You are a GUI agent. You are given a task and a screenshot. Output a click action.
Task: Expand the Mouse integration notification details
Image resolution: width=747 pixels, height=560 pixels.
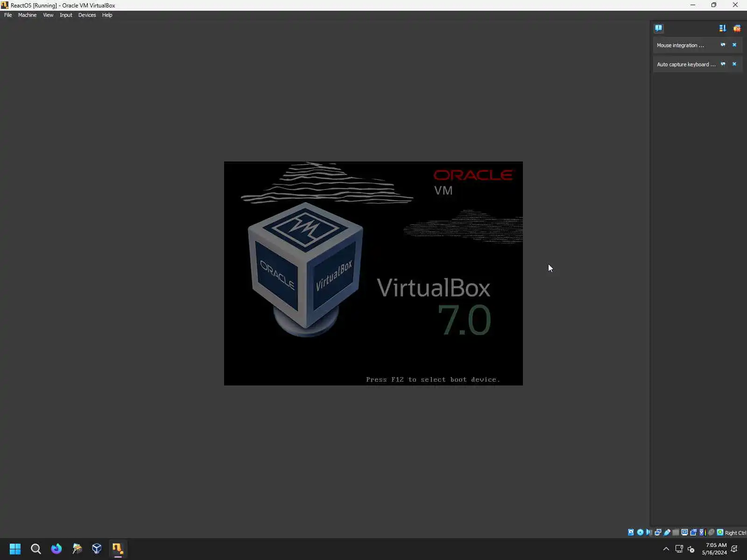723,45
